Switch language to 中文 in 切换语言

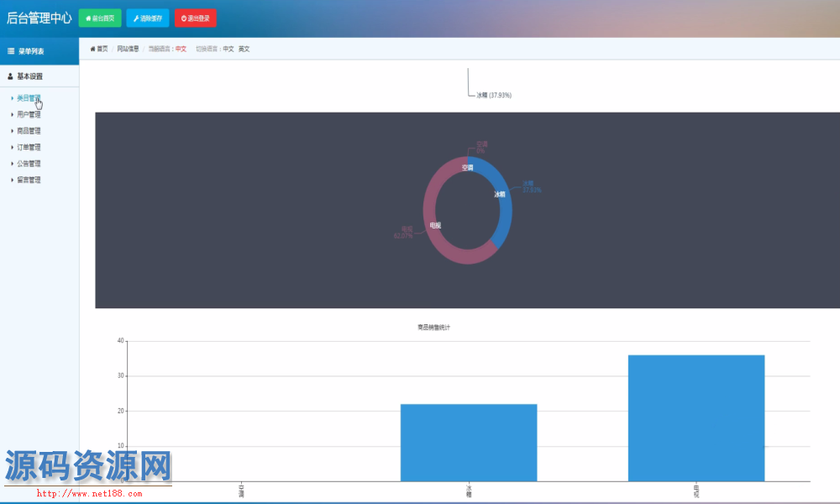click(228, 50)
